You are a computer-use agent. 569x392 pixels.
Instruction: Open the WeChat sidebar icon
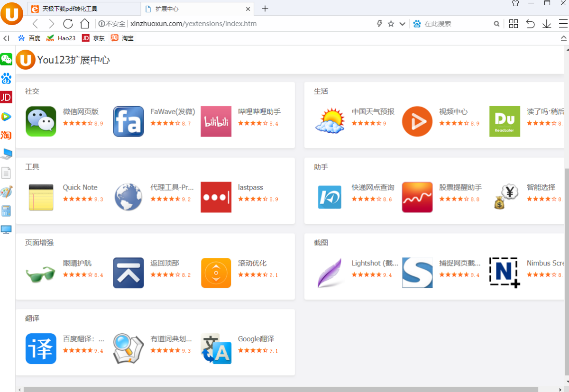point(6,59)
